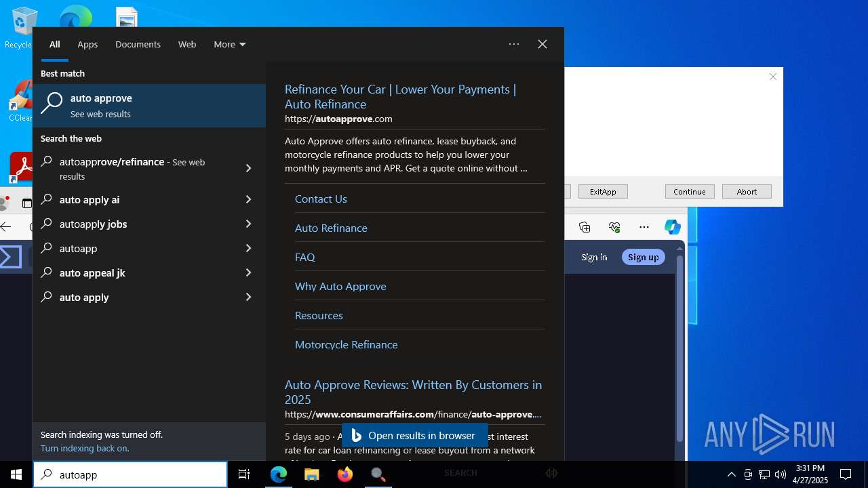Open the Motorcycle Refinance link
Image resolution: width=868 pixels, height=488 pixels.
click(346, 344)
